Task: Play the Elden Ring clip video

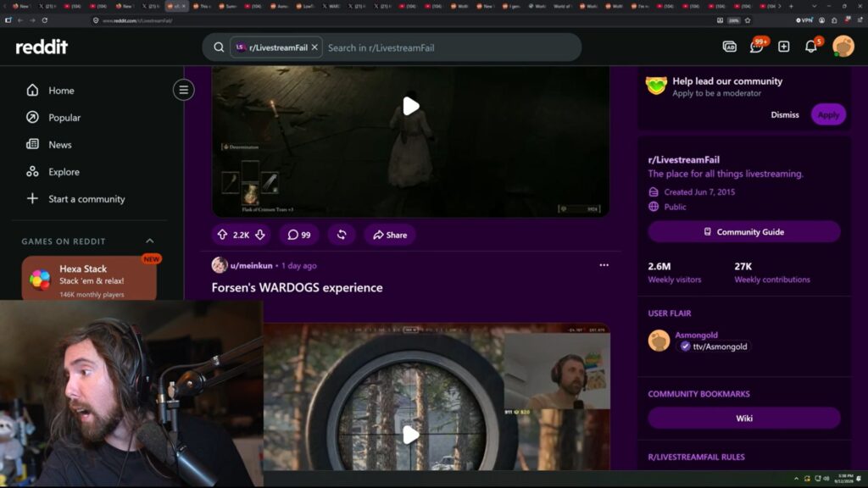Action: pos(411,106)
